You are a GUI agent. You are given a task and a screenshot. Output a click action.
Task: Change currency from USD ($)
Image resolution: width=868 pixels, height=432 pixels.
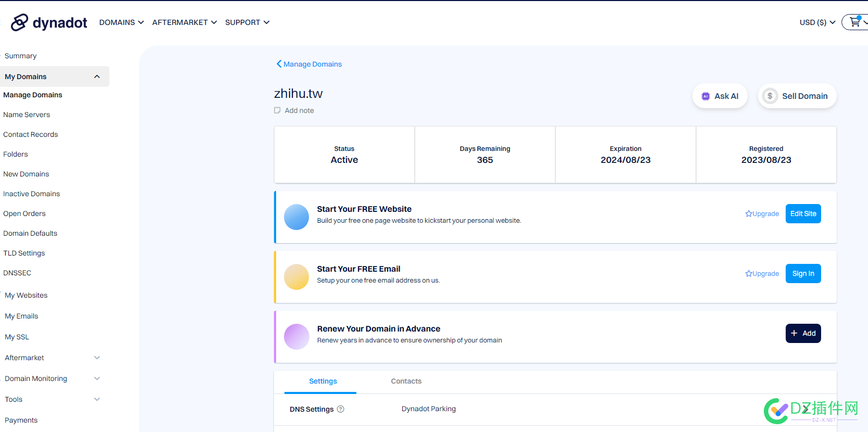817,22
